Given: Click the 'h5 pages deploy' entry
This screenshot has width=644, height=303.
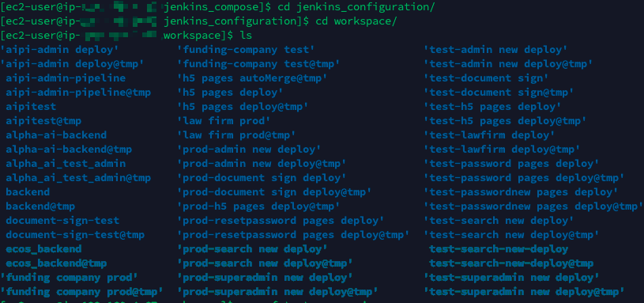Looking at the screenshot, I should point(230,93).
